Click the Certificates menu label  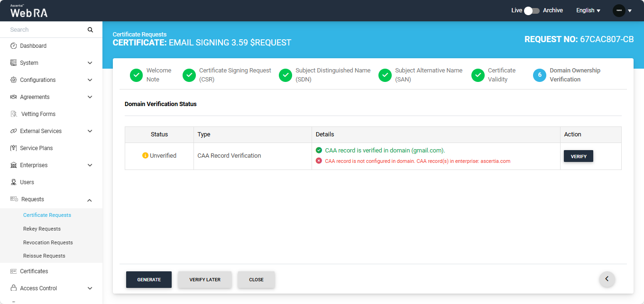(x=34, y=271)
